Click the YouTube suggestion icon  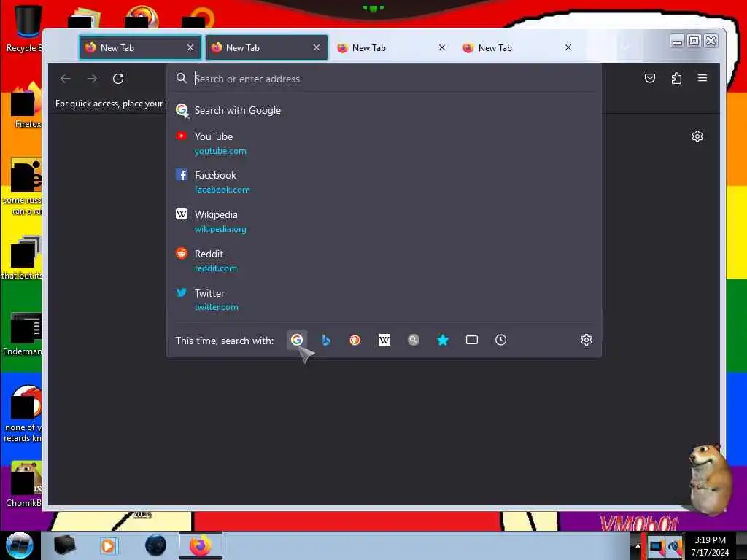tap(181, 136)
